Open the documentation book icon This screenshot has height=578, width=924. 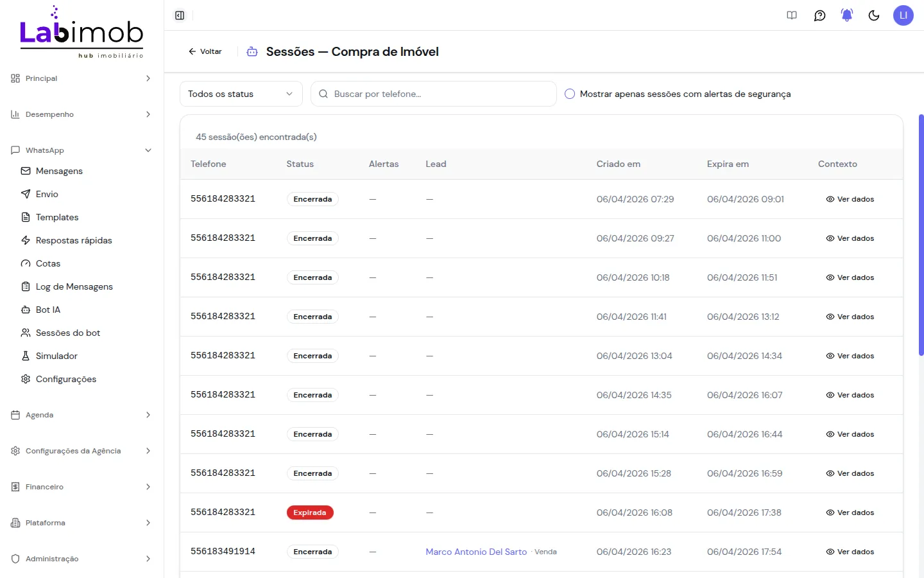click(792, 15)
